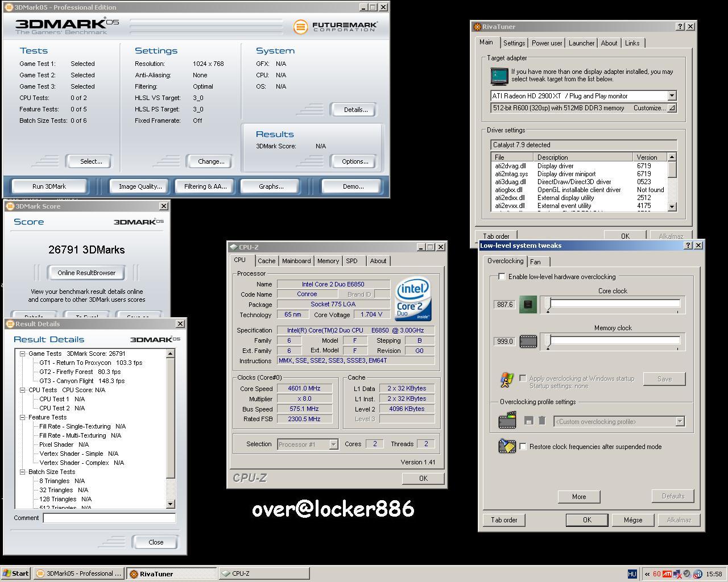Click the Intel Core 2 Duo logo

tap(413, 298)
